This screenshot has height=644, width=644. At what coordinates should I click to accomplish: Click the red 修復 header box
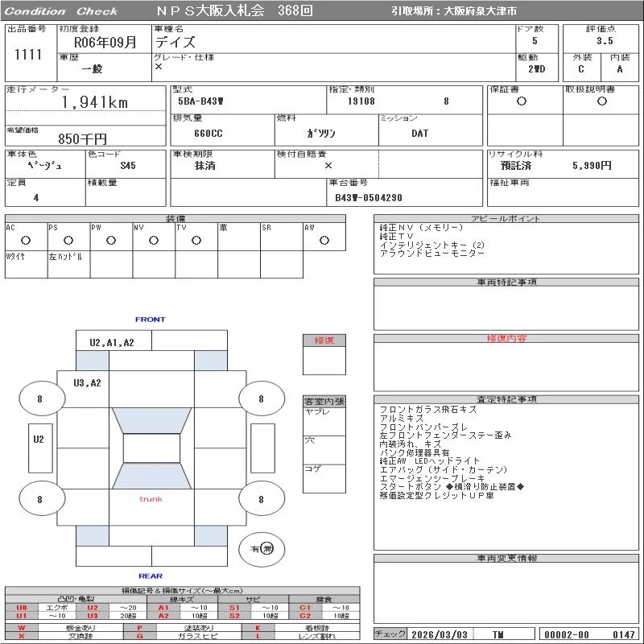[x=324, y=341]
